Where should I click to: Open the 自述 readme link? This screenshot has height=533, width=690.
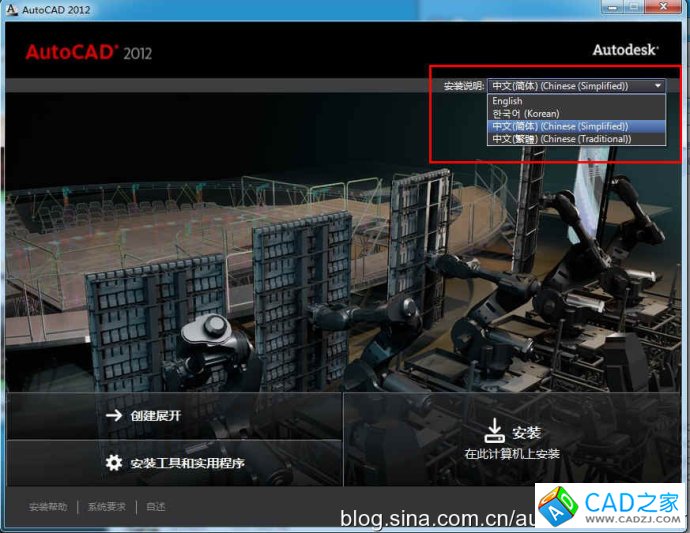pos(155,507)
